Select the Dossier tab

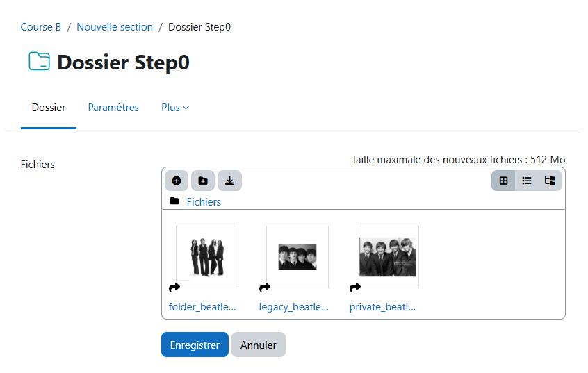(x=49, y=108)
